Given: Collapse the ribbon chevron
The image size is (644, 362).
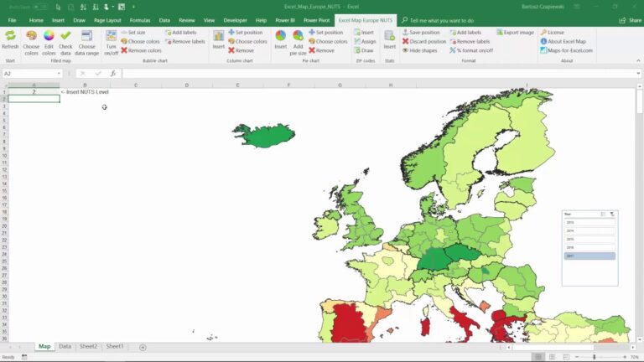Looking at the screenshot, I should tap(638, 60).
